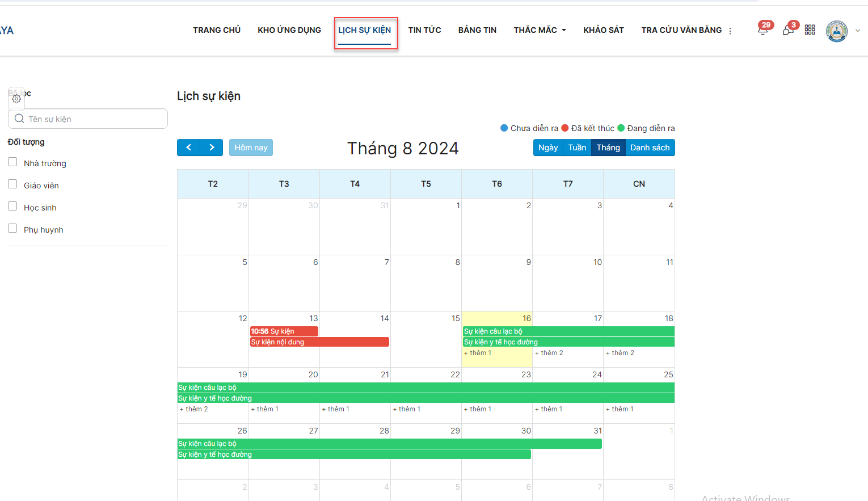
Task: Expand the THẮC MẮC dropdown menu
Action: [540, 30]
